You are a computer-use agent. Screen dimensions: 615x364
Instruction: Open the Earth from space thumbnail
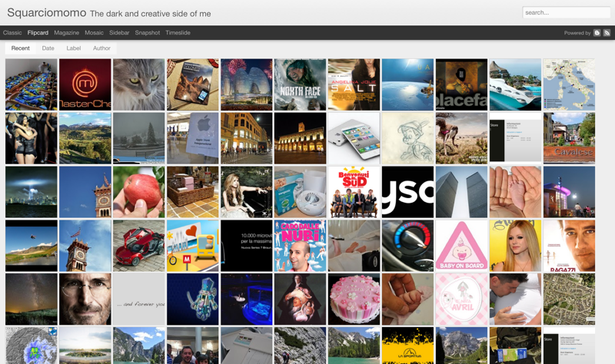(x=407, y=84)
